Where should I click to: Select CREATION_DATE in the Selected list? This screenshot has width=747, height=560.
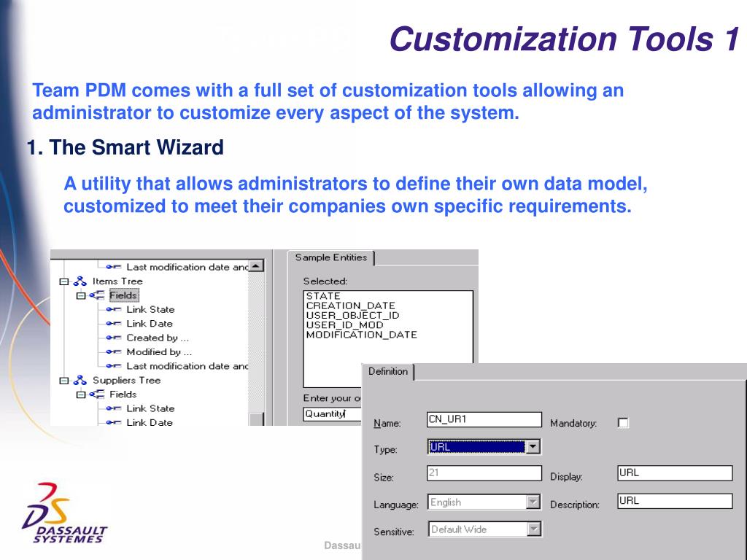click(351, 306)
